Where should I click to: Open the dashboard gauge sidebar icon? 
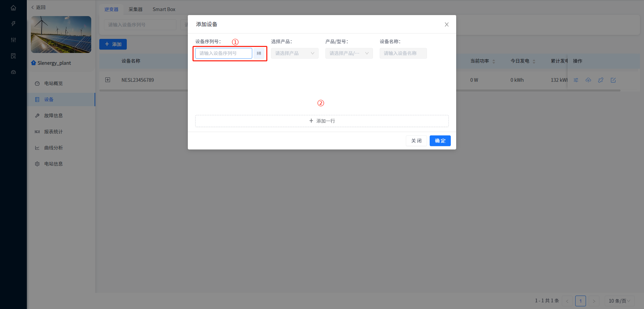[x=13, y=72]
